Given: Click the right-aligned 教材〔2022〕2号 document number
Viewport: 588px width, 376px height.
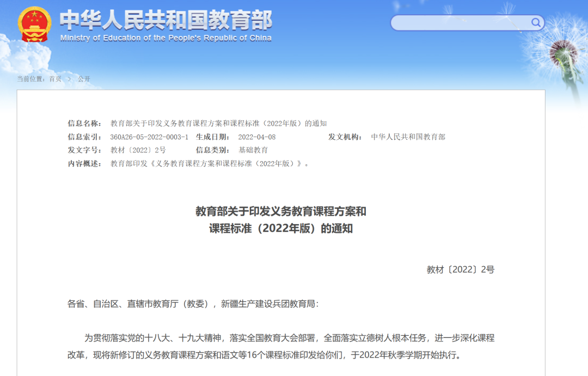Looking at the screenshot, I should click(460, 269).
